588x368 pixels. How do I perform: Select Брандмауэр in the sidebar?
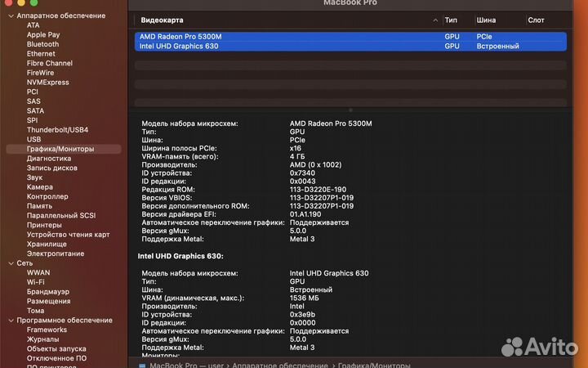pyautogui.click(x=48, y=292)
